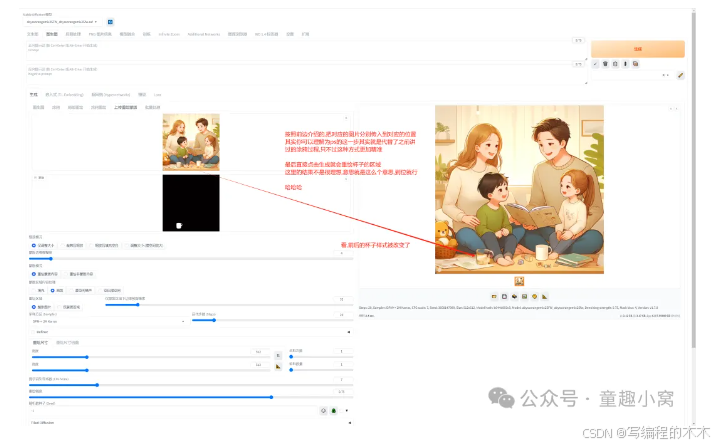
Task: Adjust the batch size slider
Action: click(x=321, y=370)
